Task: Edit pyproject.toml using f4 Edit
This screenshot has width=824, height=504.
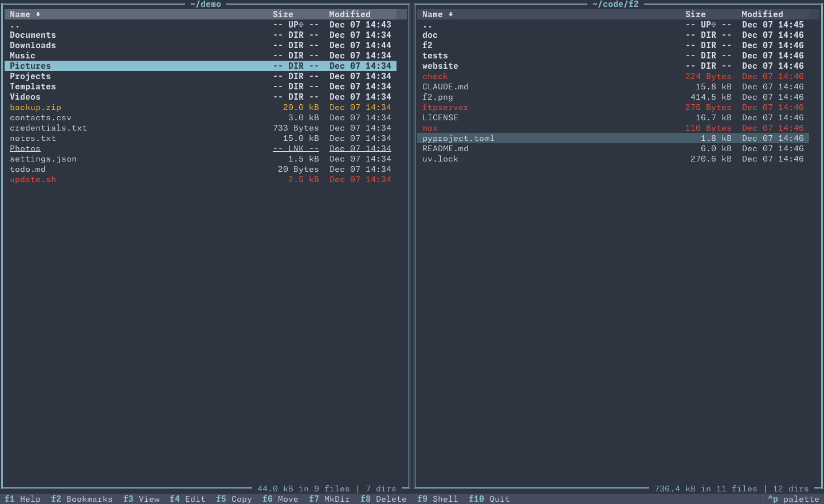Action: coord(187,499)
